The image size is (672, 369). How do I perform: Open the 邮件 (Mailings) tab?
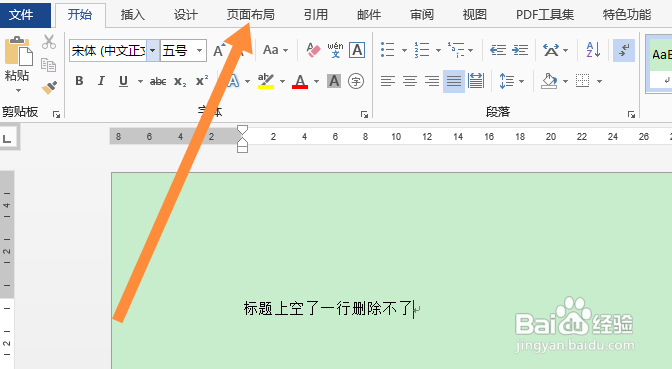(369, 15)
